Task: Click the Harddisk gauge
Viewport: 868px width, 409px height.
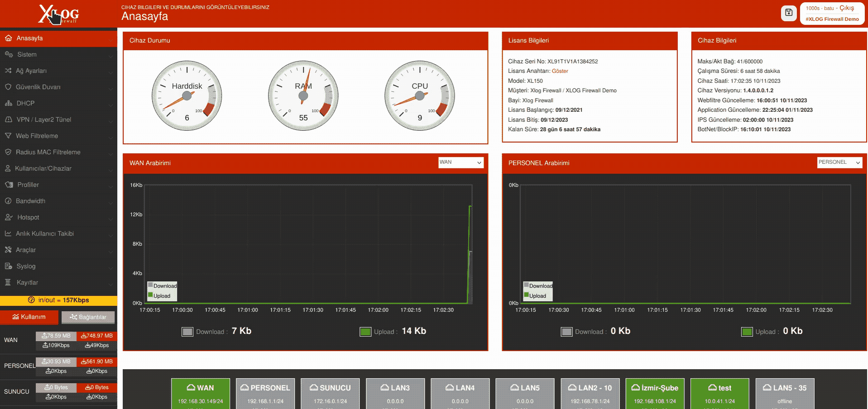Action: pyautogui.click(x=187, y=96)
